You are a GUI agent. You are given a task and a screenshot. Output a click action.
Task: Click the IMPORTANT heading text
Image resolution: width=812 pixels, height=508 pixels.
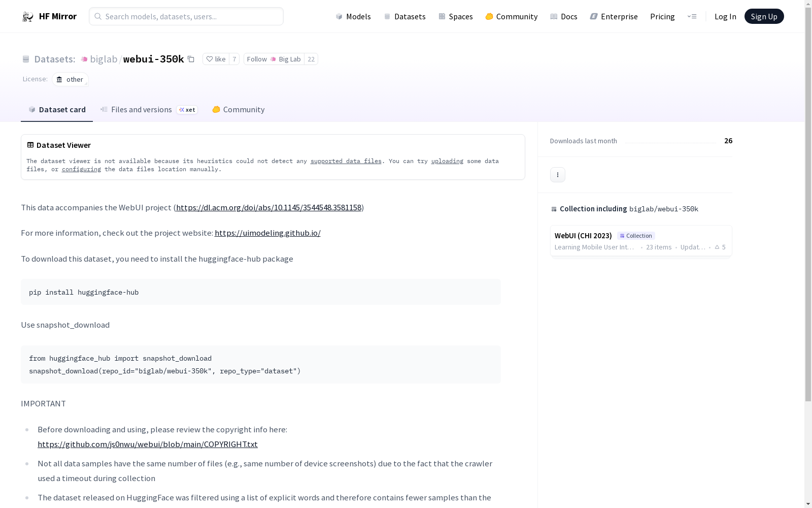point(43,403)
